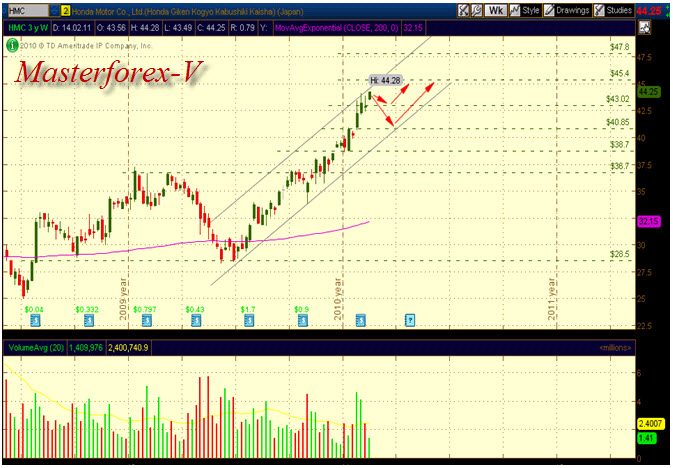The width and height of the screenshot is (673, 468).
Task: Click the yellow number 2 badge
Action: tap(65, 11)
